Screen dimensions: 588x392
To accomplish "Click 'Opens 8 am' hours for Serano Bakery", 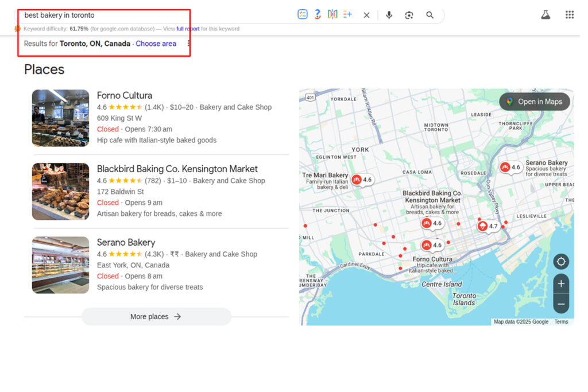I will (144, 276).
